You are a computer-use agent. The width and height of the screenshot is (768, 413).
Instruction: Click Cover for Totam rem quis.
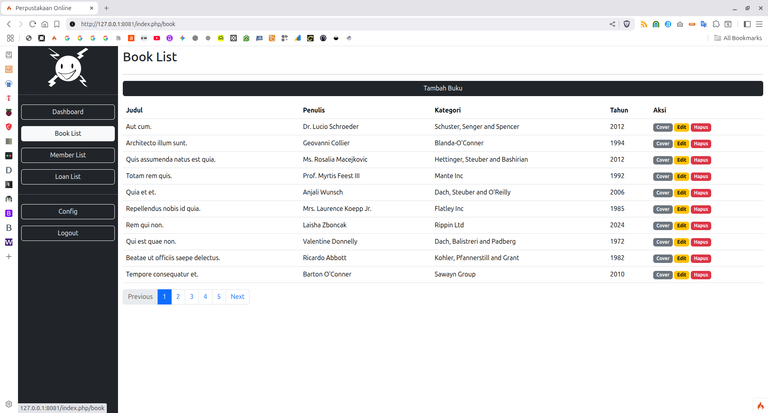point(663,176)
